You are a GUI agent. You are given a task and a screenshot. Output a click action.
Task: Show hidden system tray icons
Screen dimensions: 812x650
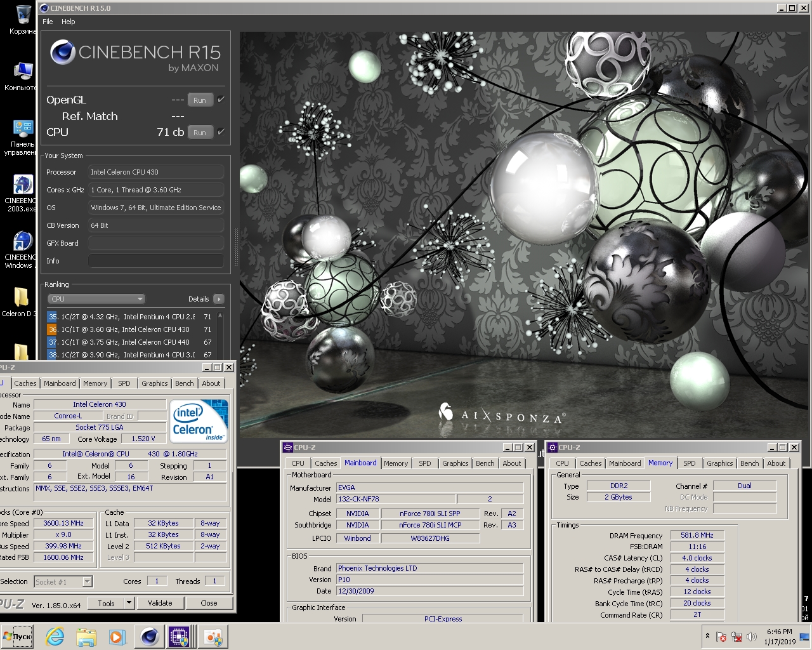707,636
